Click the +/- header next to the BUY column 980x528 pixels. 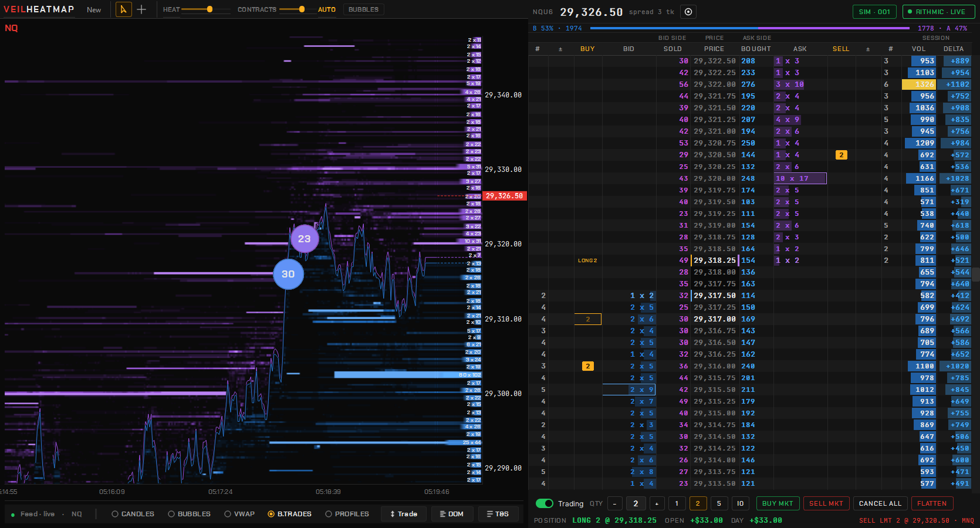560,49
